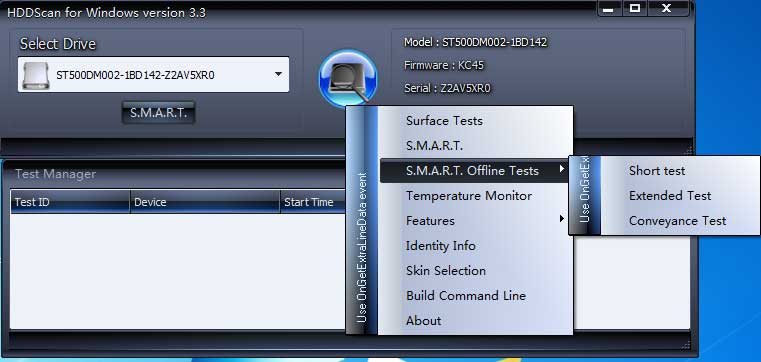Click the blue round hard drive tests icon

coord(347,78)
